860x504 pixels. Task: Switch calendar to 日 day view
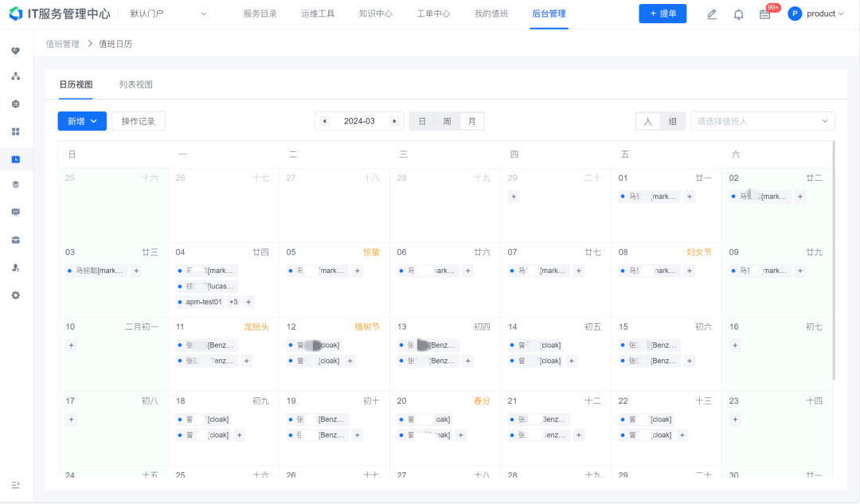coord(422,121)
